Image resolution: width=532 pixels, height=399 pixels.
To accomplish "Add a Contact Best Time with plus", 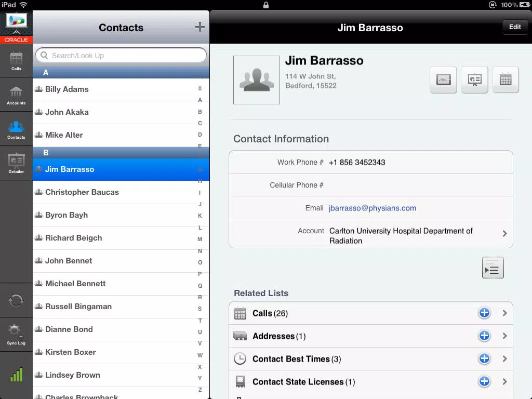I will coord(484,358).
